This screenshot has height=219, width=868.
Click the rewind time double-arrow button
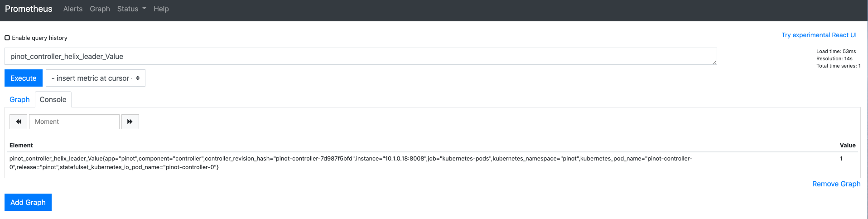tap(19, 122)
